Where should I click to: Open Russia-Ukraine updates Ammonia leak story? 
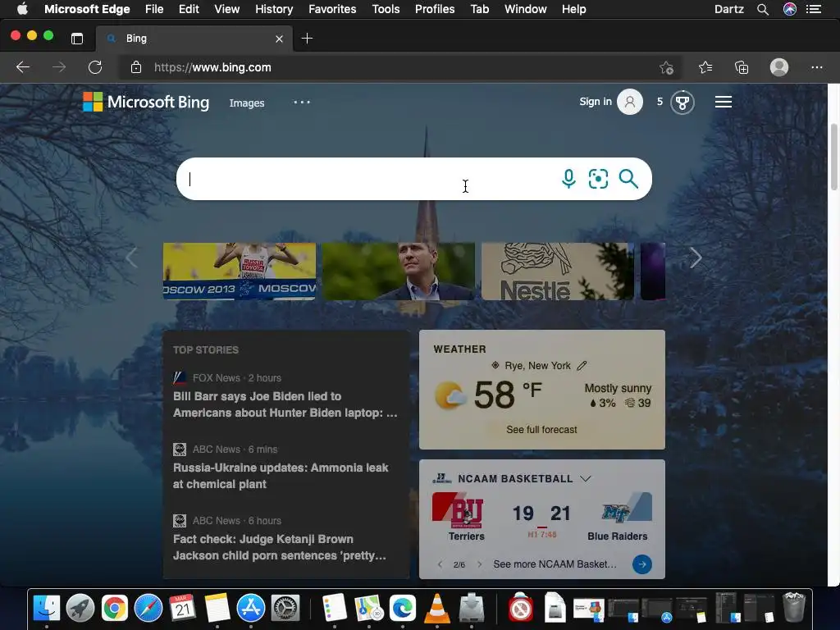pyautogui.click(x=281, y=476)
